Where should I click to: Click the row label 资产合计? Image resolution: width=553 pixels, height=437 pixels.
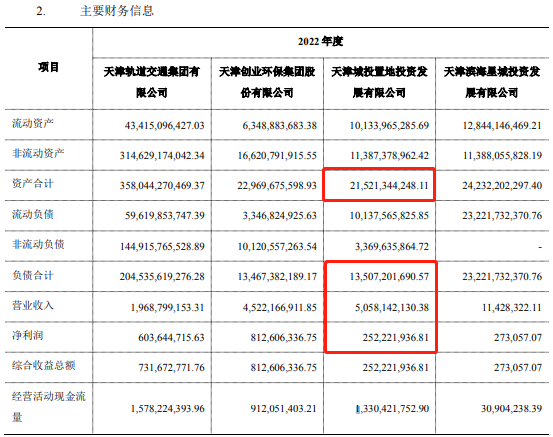33,184
